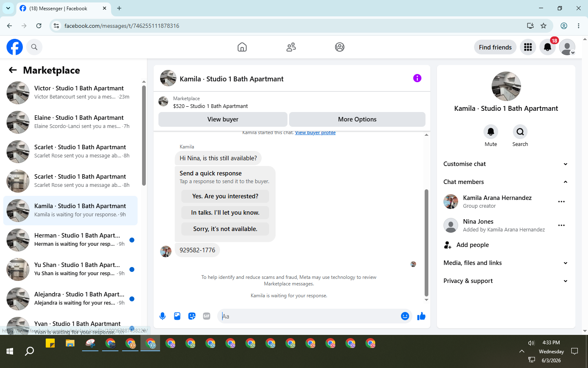Open the Friends icon in top navigation
Image resolution: width=588 pixels, height=368 pixels.
291,47
